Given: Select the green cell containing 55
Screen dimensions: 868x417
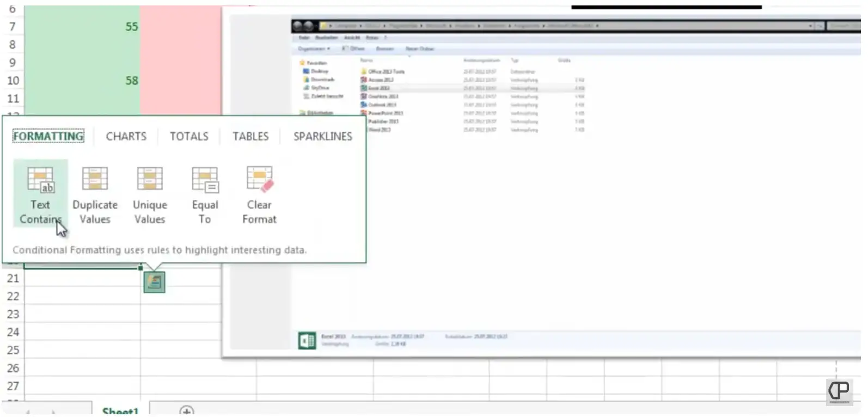Looking at the screenshot, I should 82,27.
